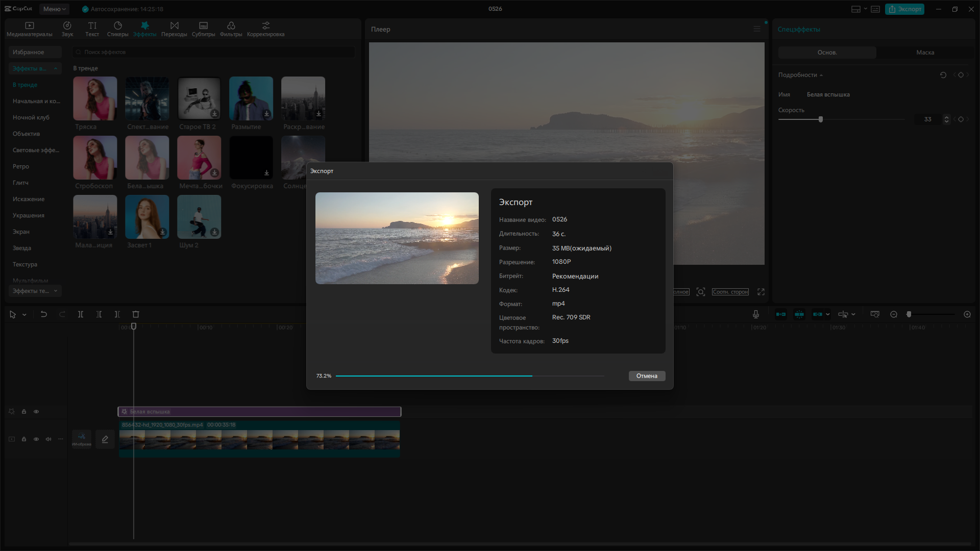This screenshot has width=980, height=551.
Task: Open the Меню dropdown
Action: [x=55, y=9]
